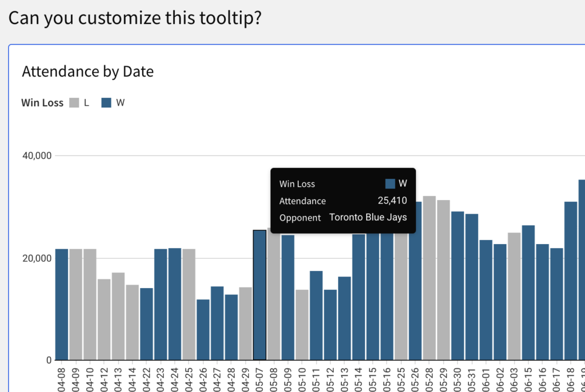585x392 pixels.
Task: Select the highlighted 05-07 bar
Action: coord(259,295)
